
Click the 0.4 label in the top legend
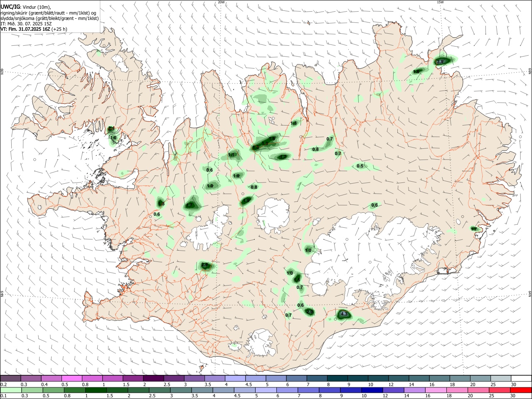tap(44, 384)
